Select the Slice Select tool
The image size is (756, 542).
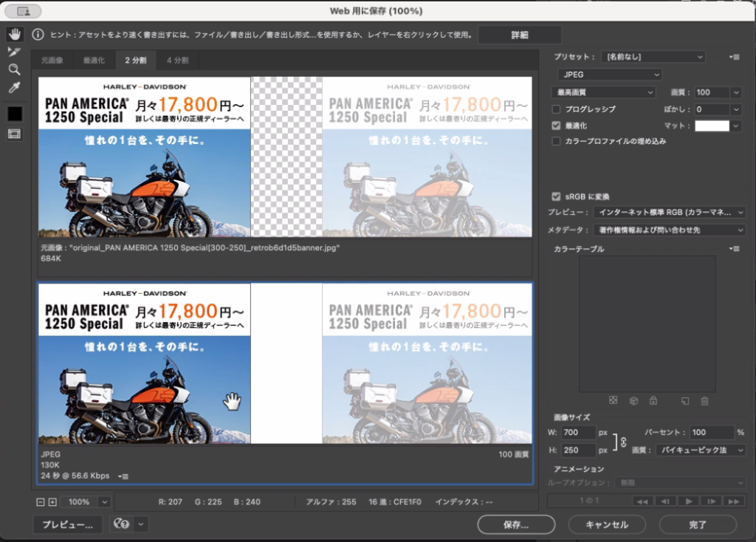click(15, 52)
